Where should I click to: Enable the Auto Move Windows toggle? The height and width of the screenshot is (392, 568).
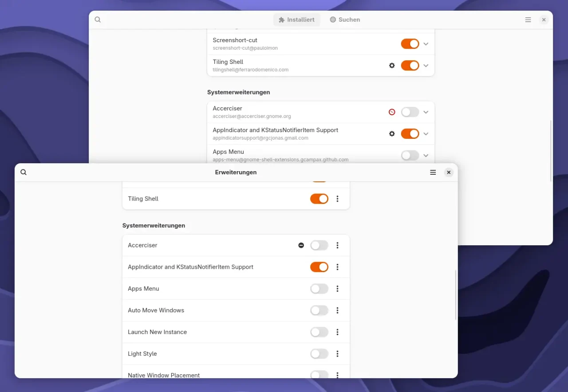[319, 310]
